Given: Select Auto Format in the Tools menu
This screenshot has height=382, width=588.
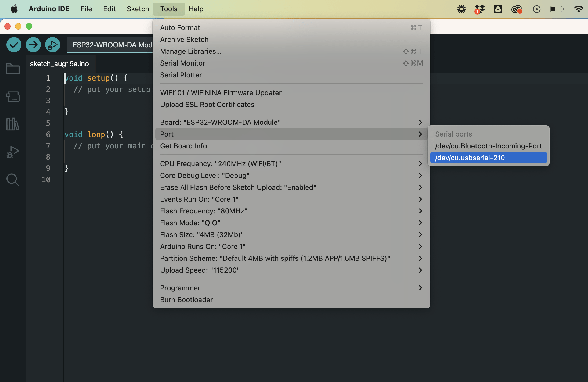Looking at the screenshot, I should coord(291,28).
